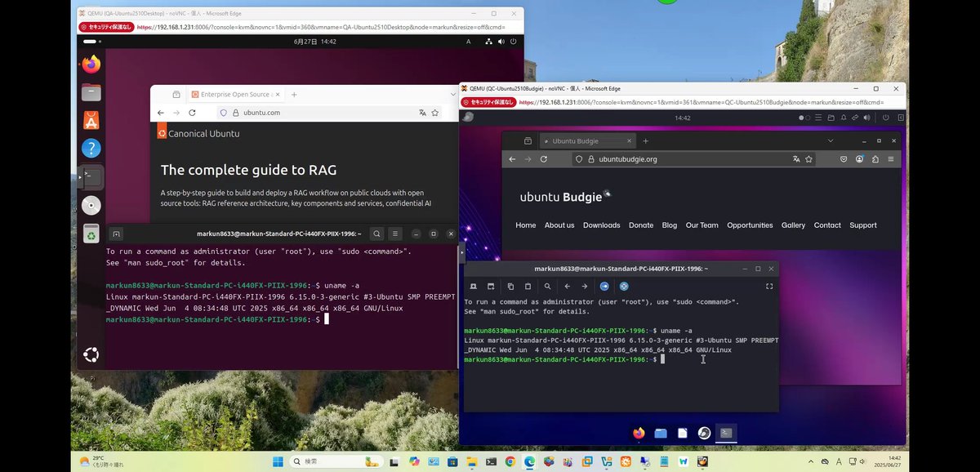Translate the ubuntu.com page
Viewport: 980px width, 472px height.
422,113
